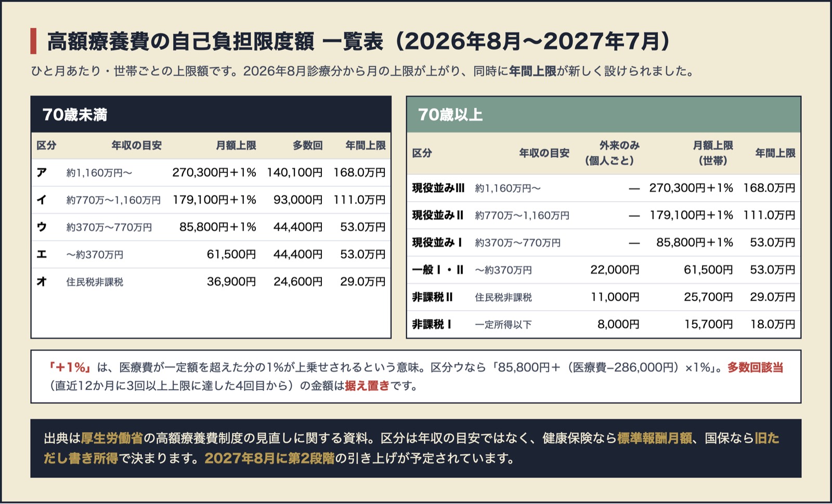
Task: Click the 93,000円 多数回 value
Action: 298,200
